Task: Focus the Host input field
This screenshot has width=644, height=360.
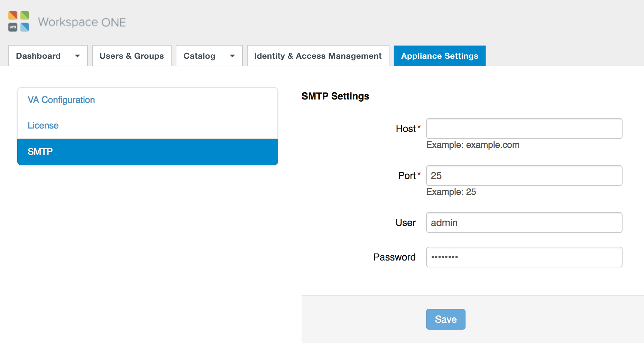Action: (524, 129)
